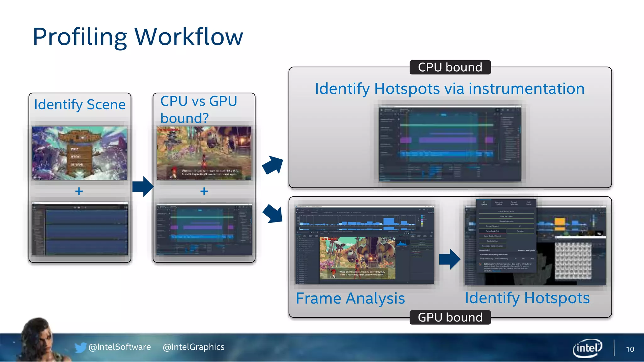644x362 pixels.
Task: Click the back arrow in Frame Analysis window
Action: (x=298, y=210)
